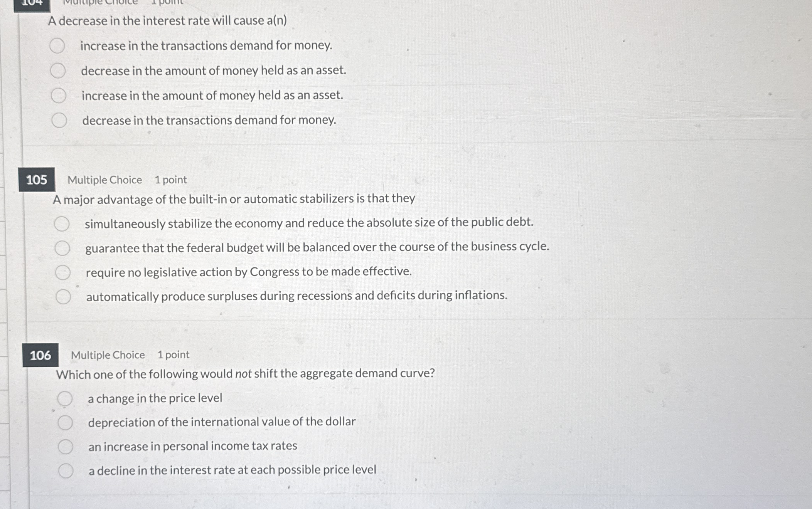812x509 pixels.
Task: Click "1 point" label on question 106
Action: 173,355
